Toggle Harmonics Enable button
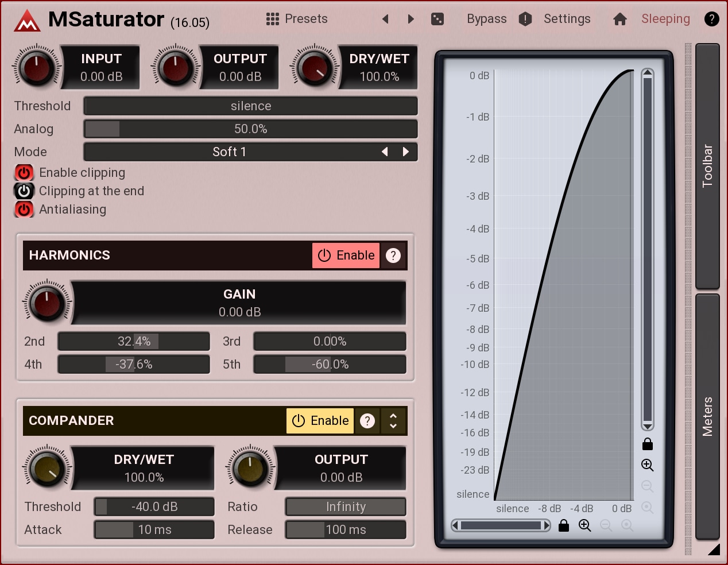Screen dimensions: 728x565 tap(346, 256)
